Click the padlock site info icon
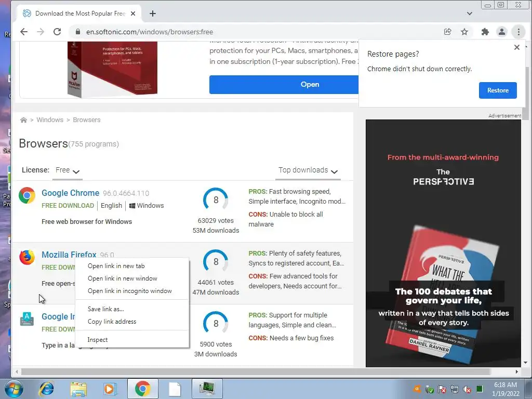This screenshot has height=399, width=532. (x=78, y=32)
